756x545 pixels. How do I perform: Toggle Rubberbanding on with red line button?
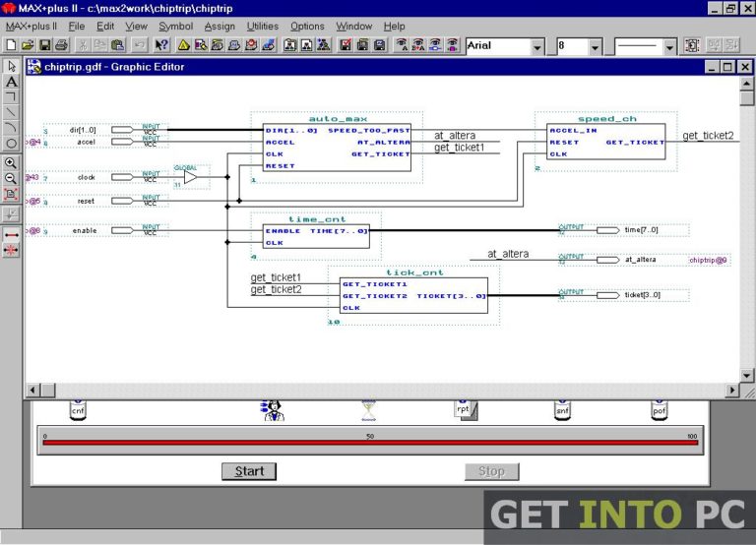(x=11, y=235)
